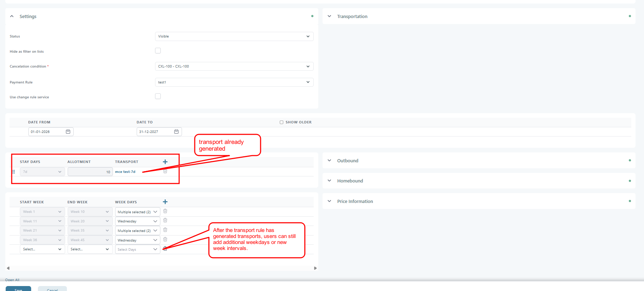The width and height of the screenshot is (644, 291).
Task: Open the Date To calendar picker
Action: click(176, 132)
